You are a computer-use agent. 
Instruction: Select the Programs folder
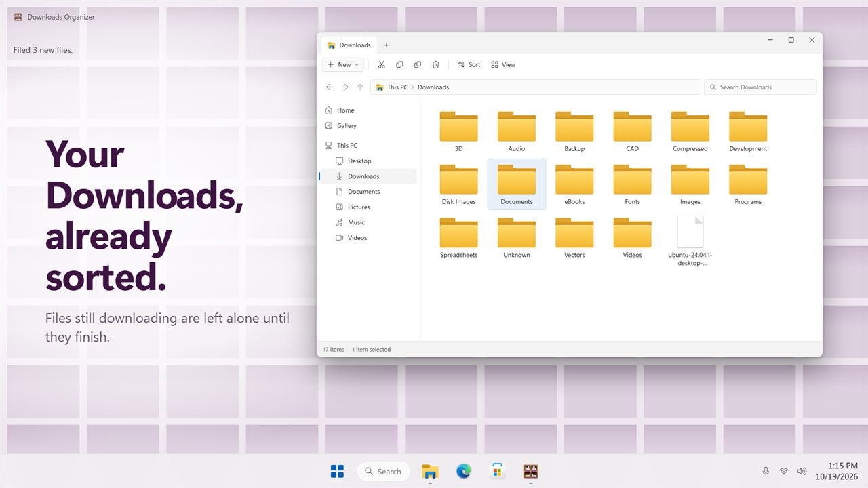(x=748, y=185)
